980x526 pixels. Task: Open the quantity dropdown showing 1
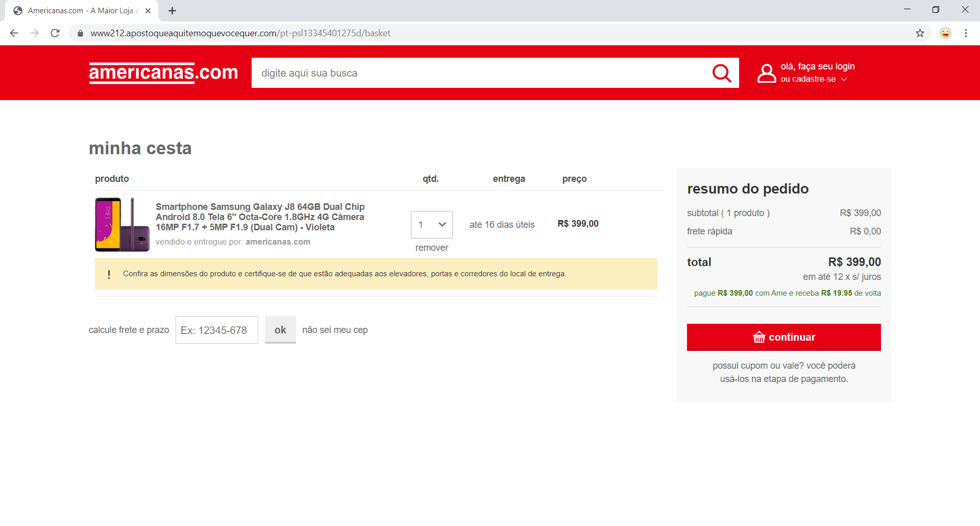tap(432, 225)
